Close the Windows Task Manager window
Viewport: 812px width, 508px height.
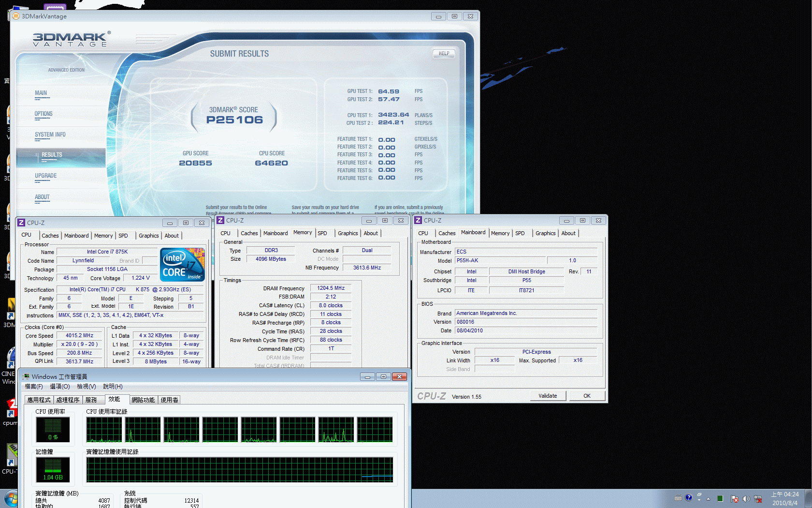pyautogui.click(x=399, y=376)
